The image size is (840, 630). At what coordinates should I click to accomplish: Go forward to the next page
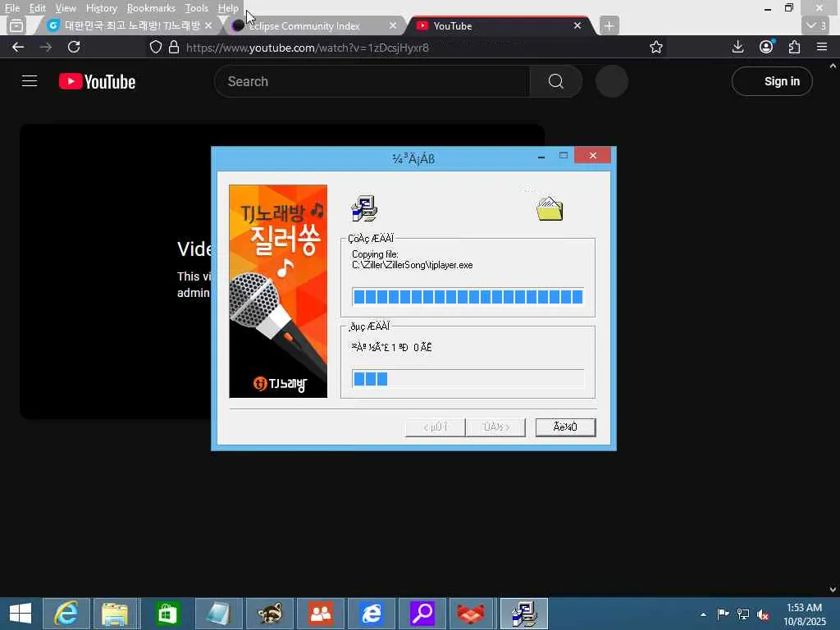(46, 47)
